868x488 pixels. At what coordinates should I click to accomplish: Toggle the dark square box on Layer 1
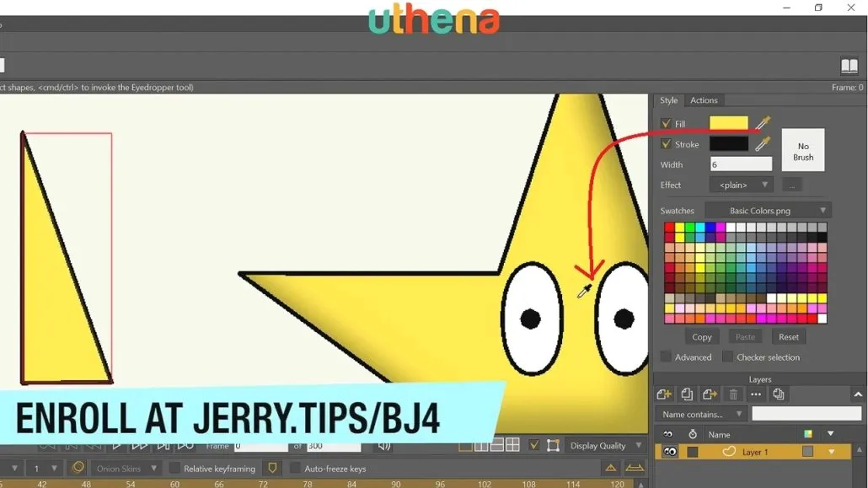pos(693,452)
